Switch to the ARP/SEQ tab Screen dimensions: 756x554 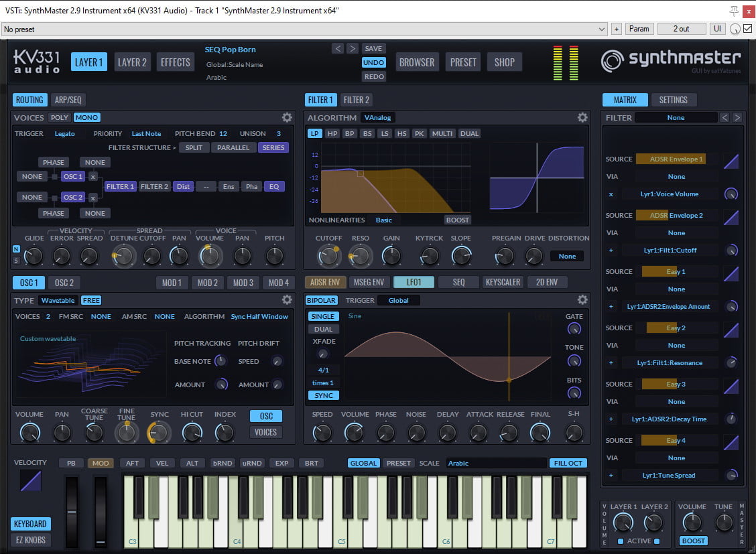tap(68, 100)
